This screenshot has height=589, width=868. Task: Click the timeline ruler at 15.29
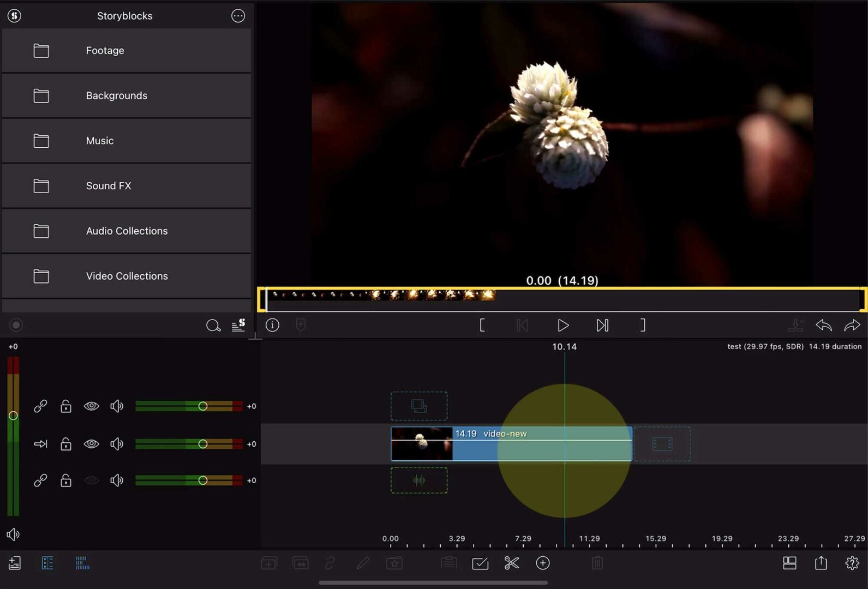pos(656,539)
